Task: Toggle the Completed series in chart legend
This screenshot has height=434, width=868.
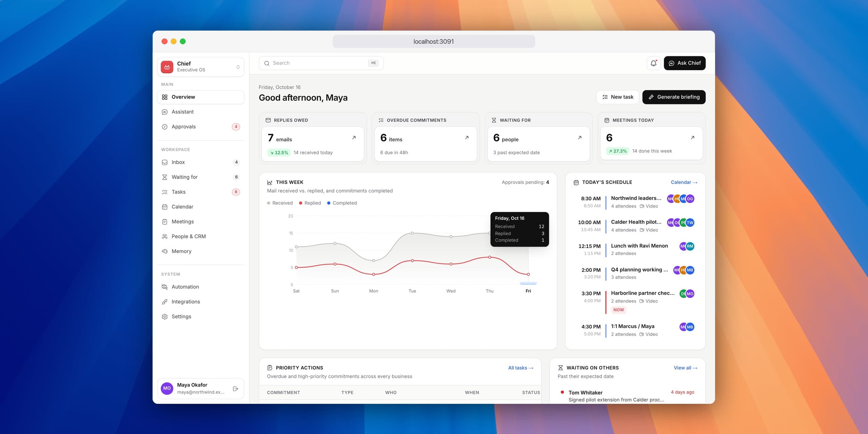Action: [x=342, y=203]
